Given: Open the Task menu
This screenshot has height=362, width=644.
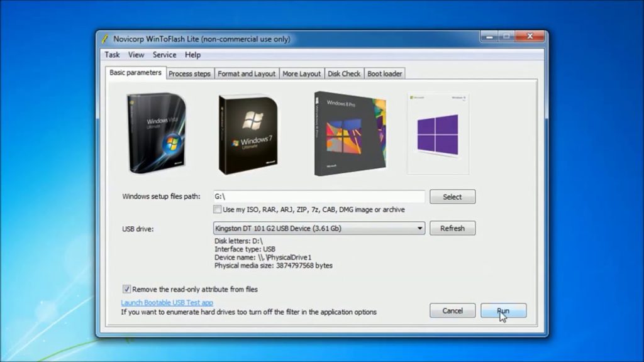Looking at the screenshot, I should (x=112, y=55).
